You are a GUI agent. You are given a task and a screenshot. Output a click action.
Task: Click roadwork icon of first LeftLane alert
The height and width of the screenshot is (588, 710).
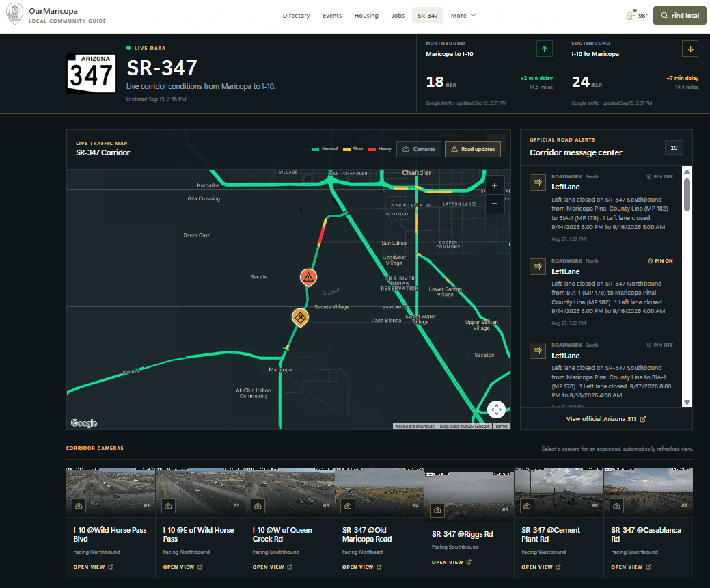(538, 183)
